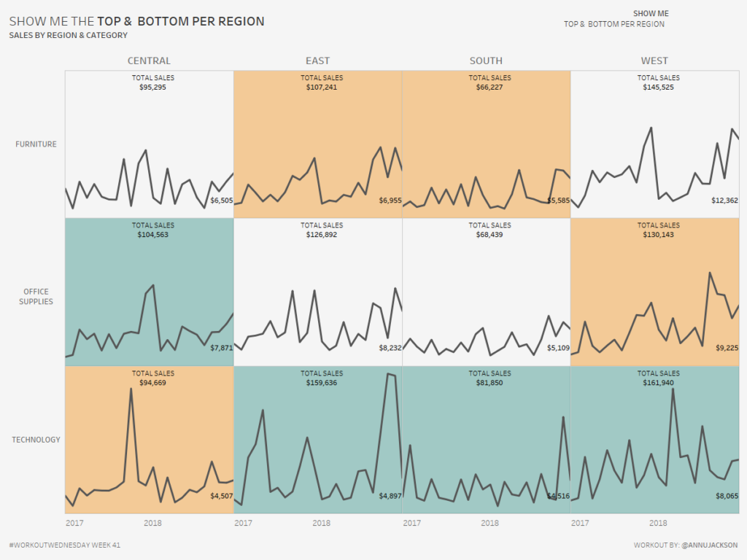Select the OFFICE SUPPLIES row label
The width and height of the screenshot is (747, 560).
36,297
